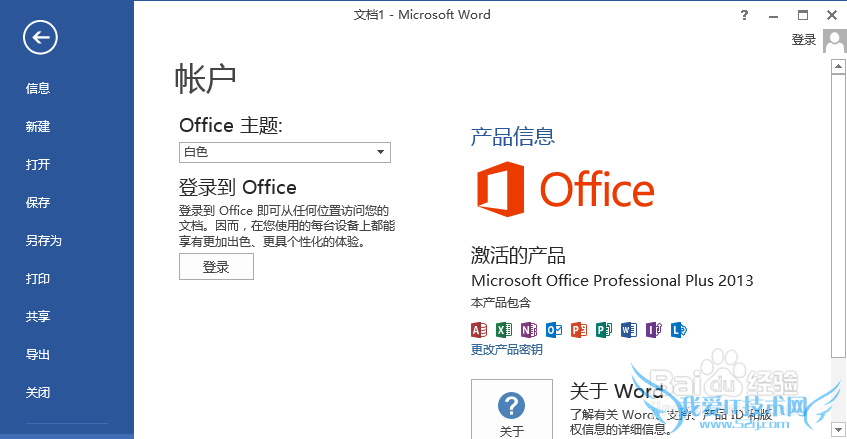This screenshot has height=439, width=847.
Task: Select 保存 in the sidebar
Action: coord(38,202)
